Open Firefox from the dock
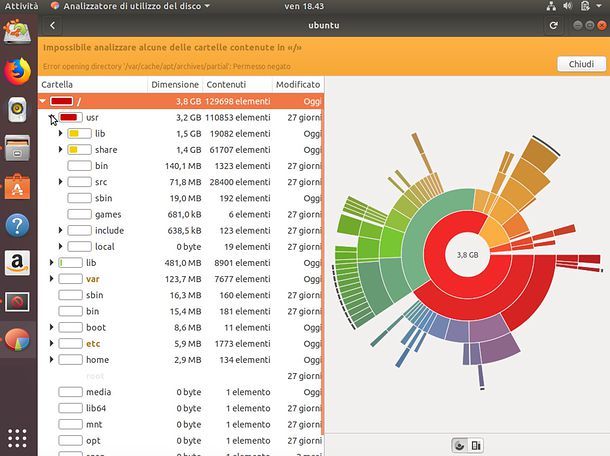The height and width of the screenshot is (456, 610). 17,72
